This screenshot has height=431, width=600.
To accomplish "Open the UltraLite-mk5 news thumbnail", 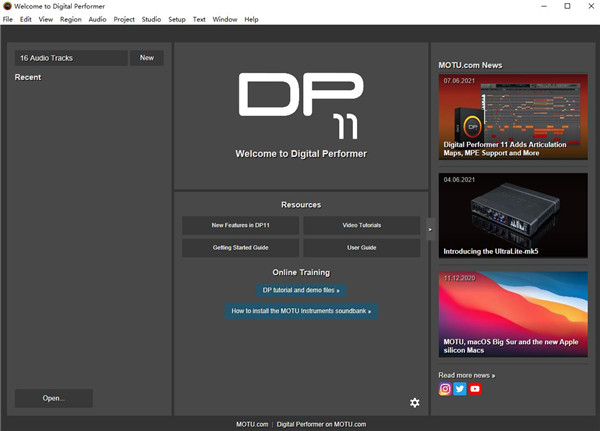I will point(513,217).
